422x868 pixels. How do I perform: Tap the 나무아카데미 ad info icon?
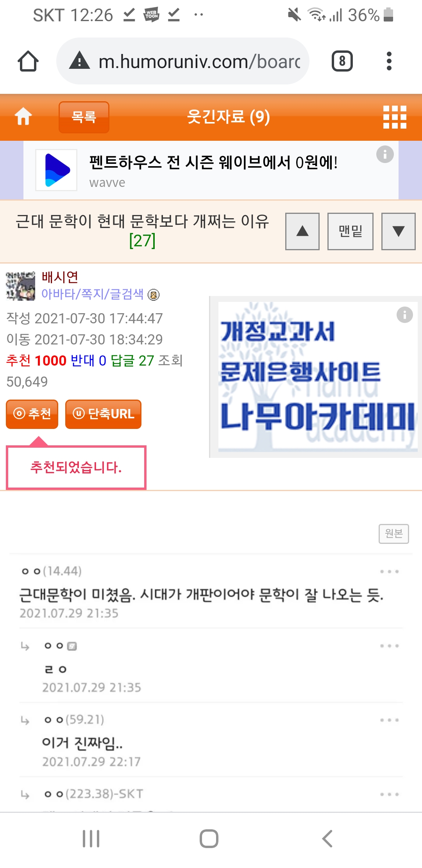coord(404,315)
